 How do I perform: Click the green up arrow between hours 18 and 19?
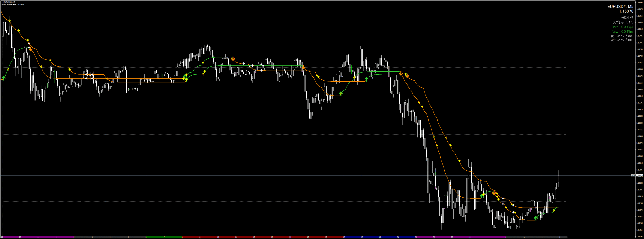point(366,79)
